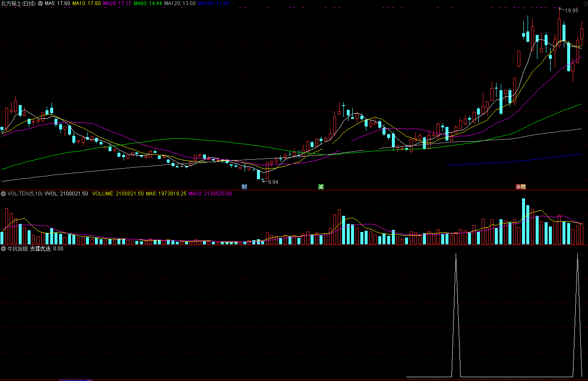Click the 财 financial event marker
Viewport: 588px width, 381px height.
244,187
